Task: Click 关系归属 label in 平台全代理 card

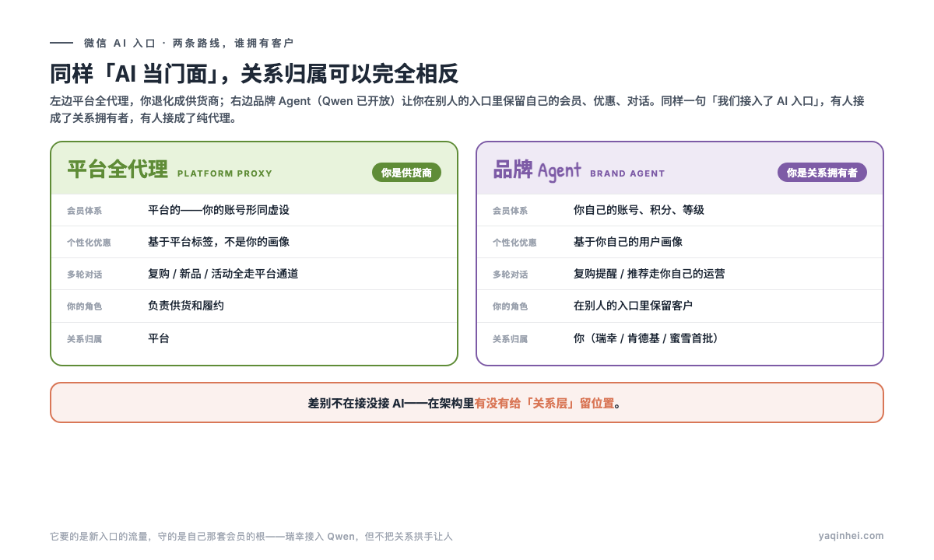Action: pos(84,339)
